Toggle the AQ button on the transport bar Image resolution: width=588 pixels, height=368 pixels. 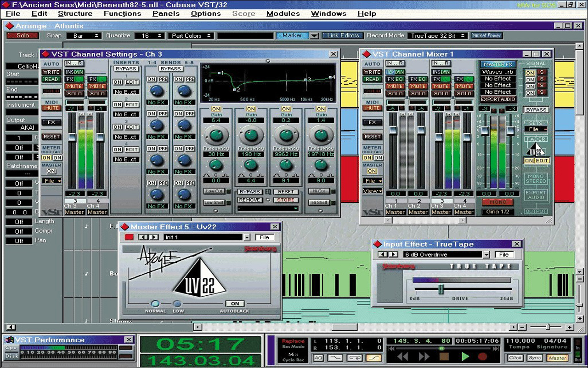(x=318, y=357)
